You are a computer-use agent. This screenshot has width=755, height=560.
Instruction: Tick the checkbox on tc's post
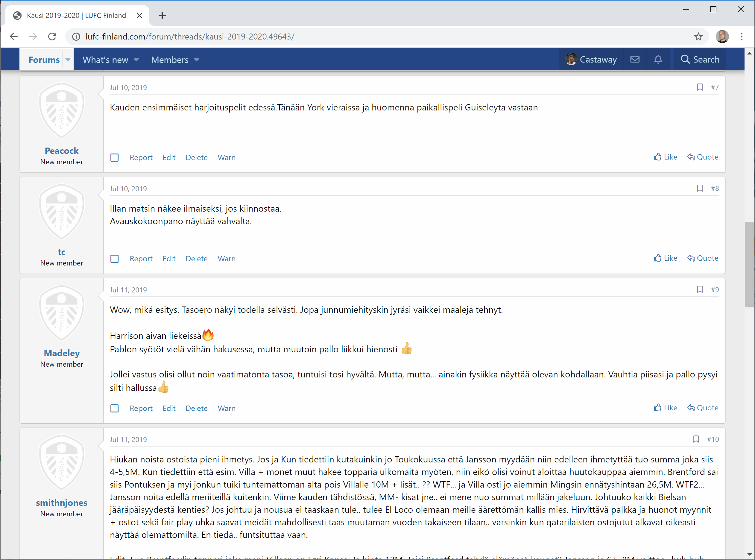pyautogui.click(x=115, y=259)
